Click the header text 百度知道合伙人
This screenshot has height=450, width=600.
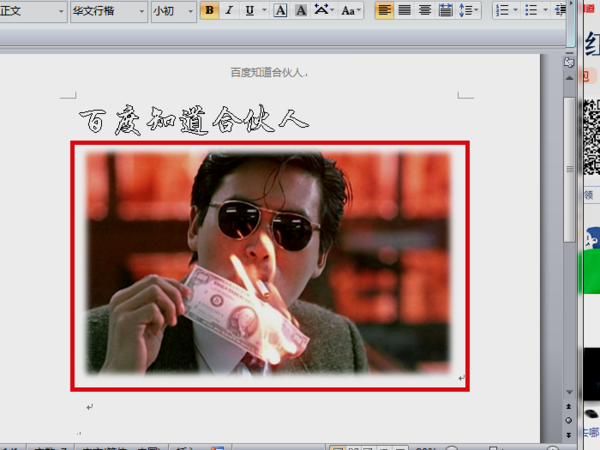(269, 72)
